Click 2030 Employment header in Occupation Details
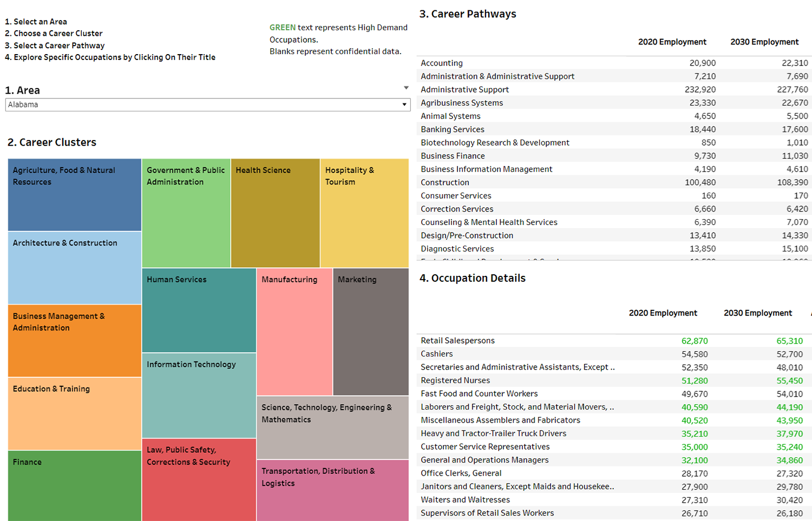 (757, 313)
